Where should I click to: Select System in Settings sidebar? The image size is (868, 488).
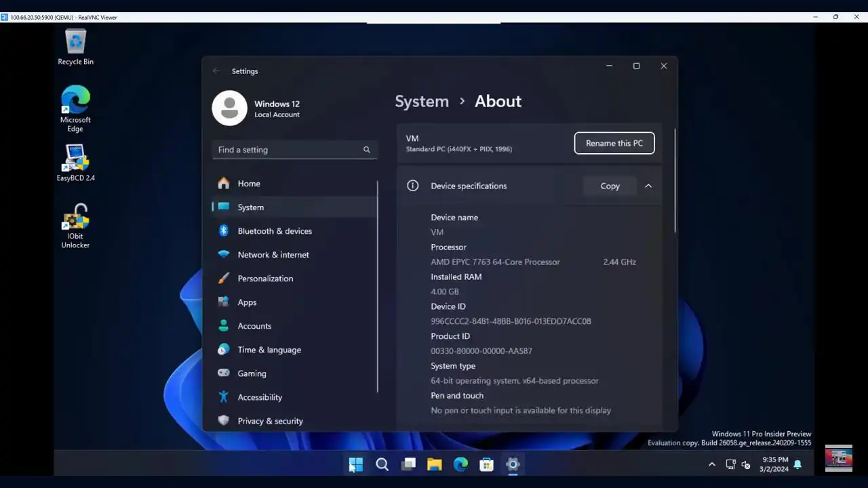[294, 207]
